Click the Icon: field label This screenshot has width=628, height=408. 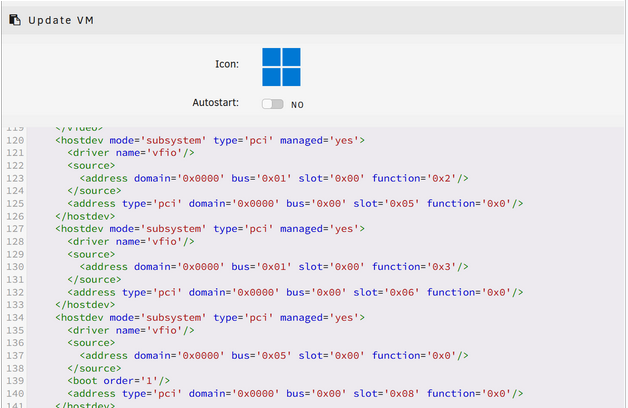click(x=227, y=64)
